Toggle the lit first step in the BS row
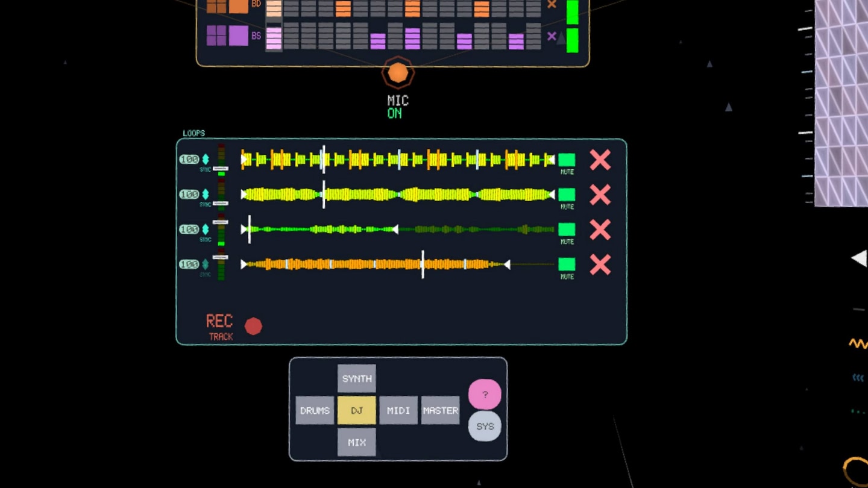Image resolution: width=868 pixels, height=488 pixels. [x=274, y=37]
